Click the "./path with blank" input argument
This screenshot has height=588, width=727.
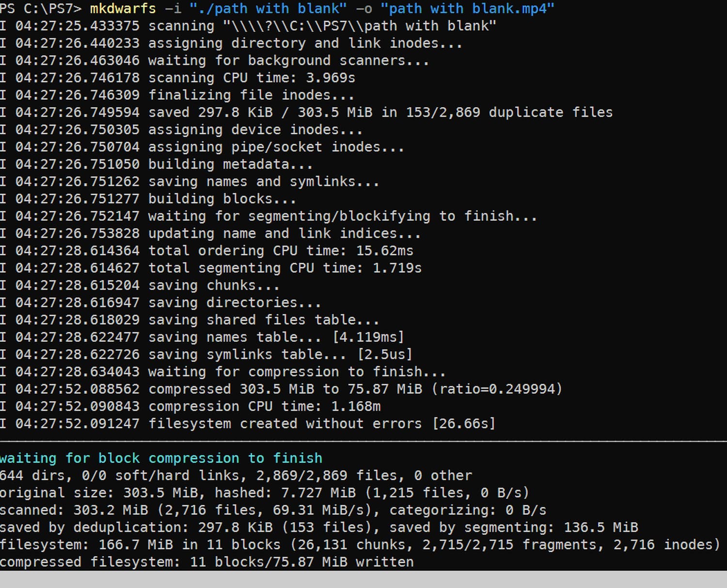coord(268,8)
